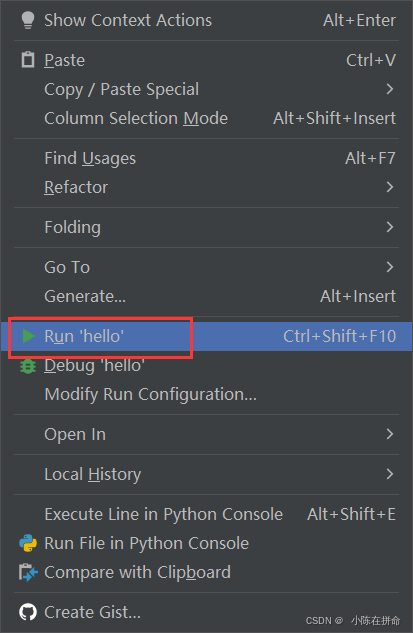The image size is (413, 633).
Task: Click the Debug 'hello' label
Action: click(94, 366)
